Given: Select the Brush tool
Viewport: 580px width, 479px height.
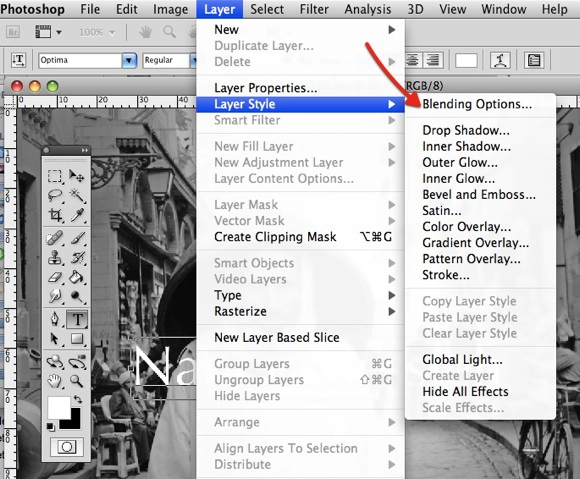Looking at the screenshot, I should (77, 238).
